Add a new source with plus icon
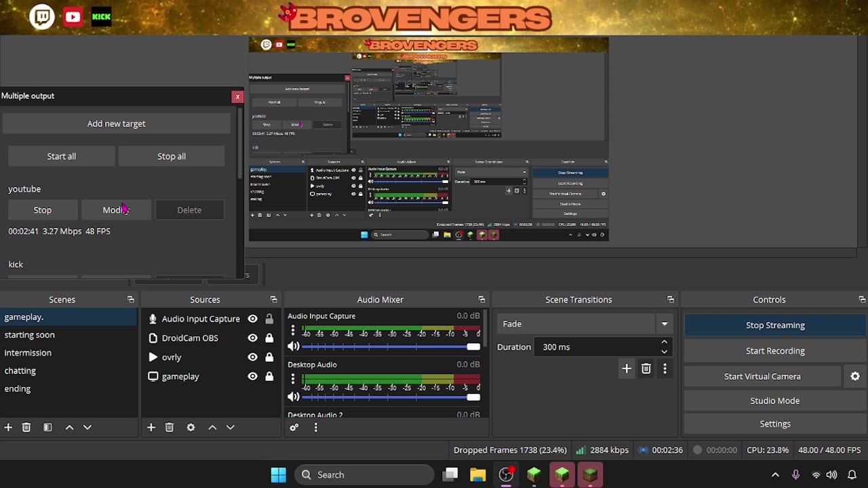Viewport: 868px width, 488px height. point(151,428)
